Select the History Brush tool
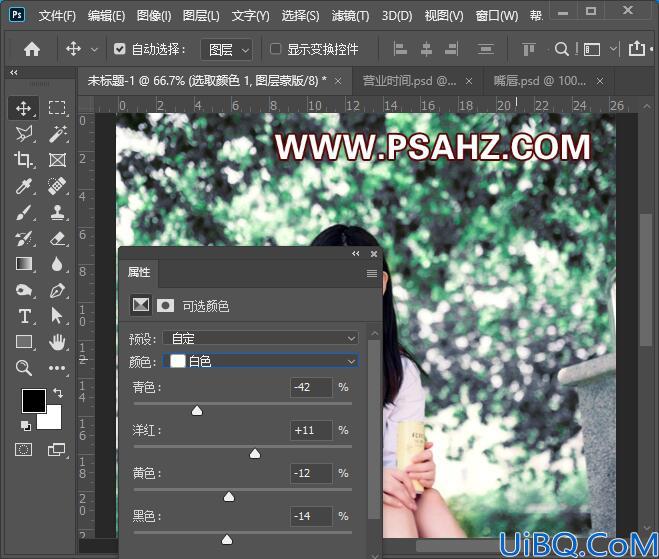The height and width of the screenshot is (559, 659). coord(24,238)
